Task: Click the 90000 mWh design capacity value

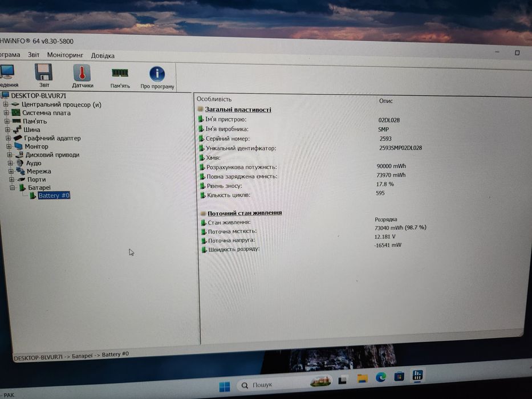Action: [391, 166]
